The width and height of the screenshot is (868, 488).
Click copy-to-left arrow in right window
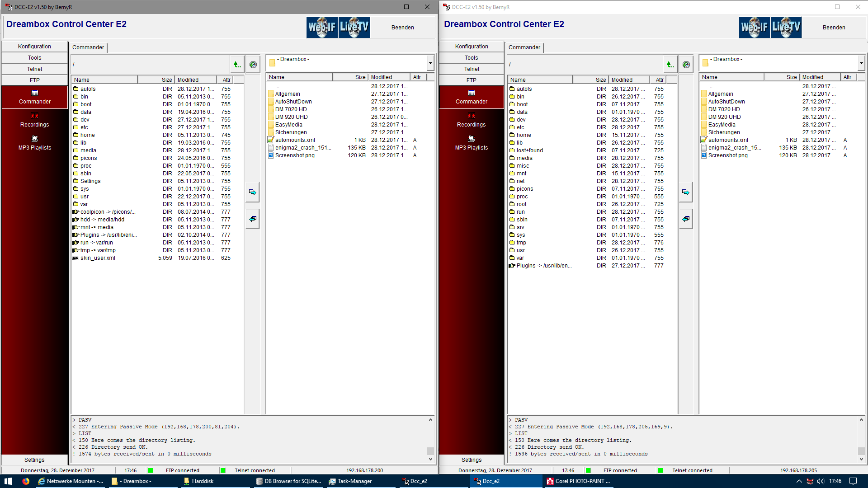pos(686,219)
